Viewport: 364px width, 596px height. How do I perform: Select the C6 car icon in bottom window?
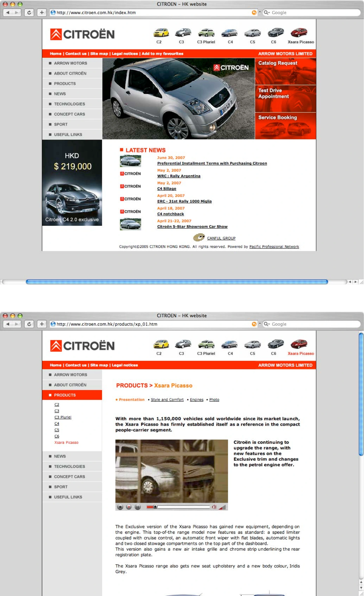(276, 344)
